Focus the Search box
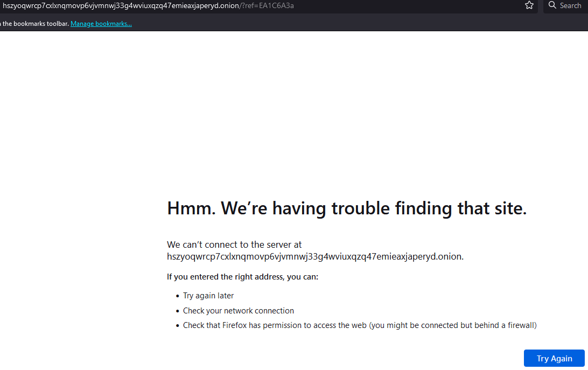 point(566,5)
